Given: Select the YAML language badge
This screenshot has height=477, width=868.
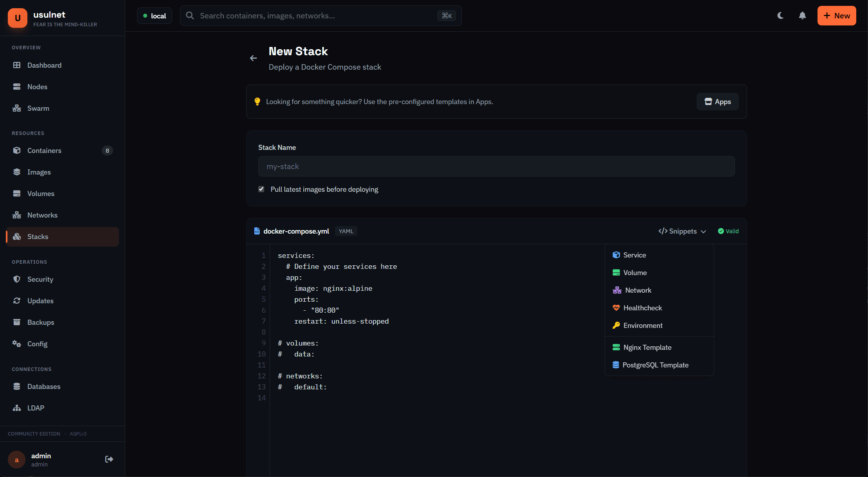Looking at the screenshot, I should (346, 231).
